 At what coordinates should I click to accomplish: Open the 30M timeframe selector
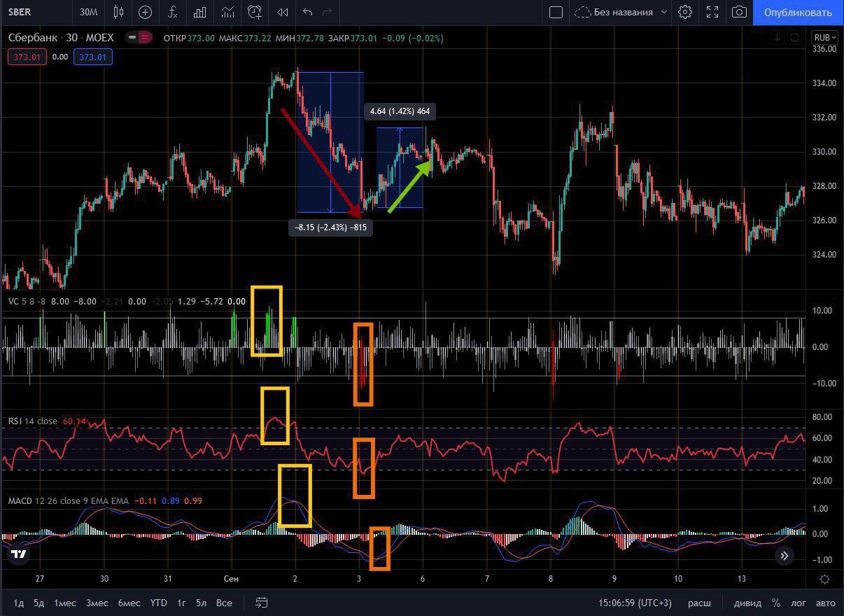coord(88,12)
